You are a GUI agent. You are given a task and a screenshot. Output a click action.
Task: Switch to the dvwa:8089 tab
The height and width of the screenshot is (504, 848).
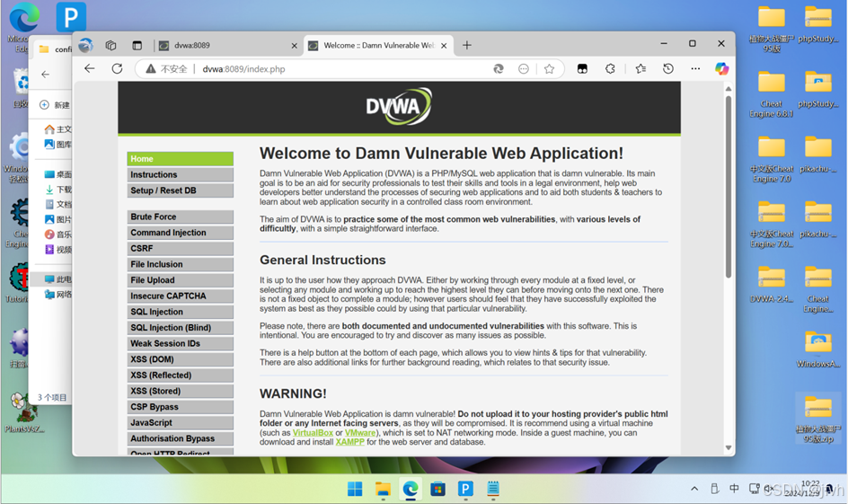227,46
